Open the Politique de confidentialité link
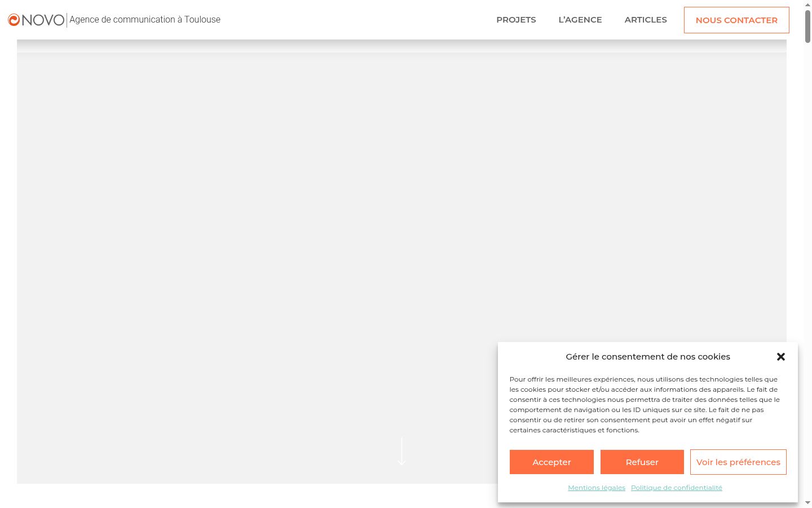 click(x=677, y=488)
